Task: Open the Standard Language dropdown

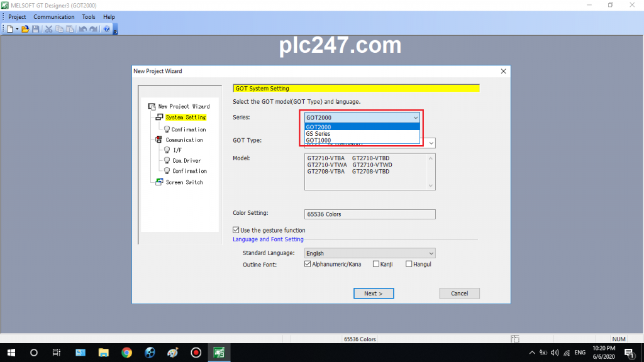Action: coord(370,253)
